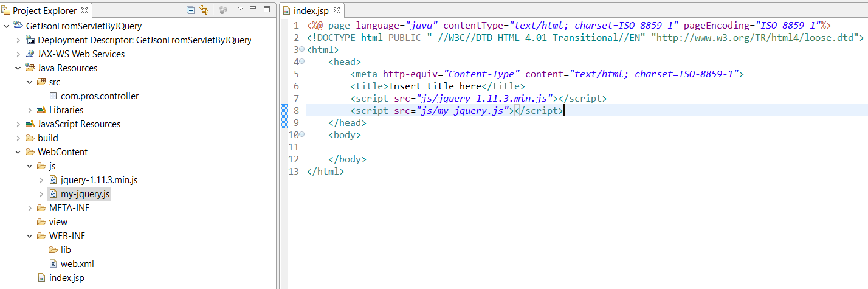Click the GetJsonFromServletByJQuery project icon
Viewport: 868px width, 289px height.
[x=18, y=26]
